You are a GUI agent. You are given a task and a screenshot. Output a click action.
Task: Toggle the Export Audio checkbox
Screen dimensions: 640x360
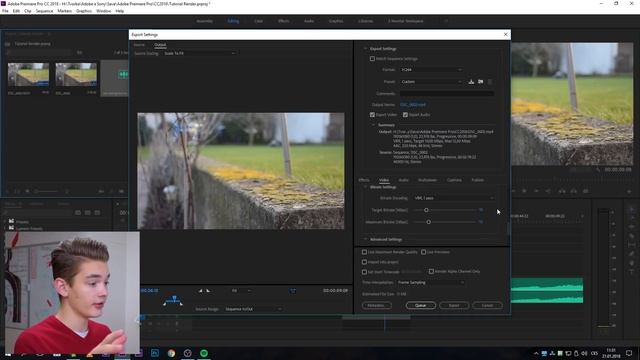tap(405, 115)
